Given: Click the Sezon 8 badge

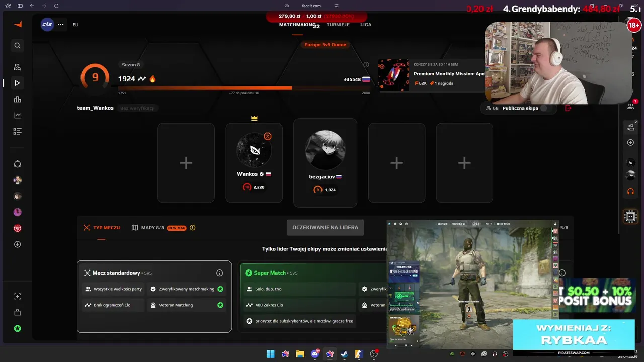Looking at the screenshot, I should [x=131, y=65].
